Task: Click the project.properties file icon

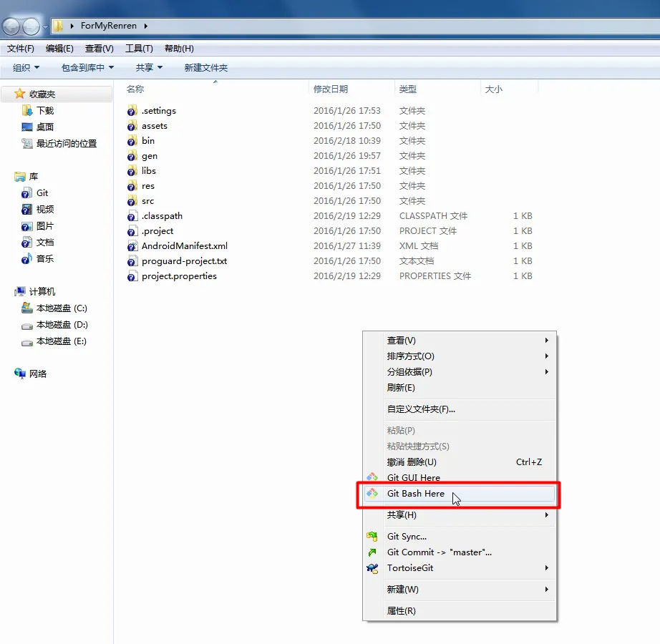Action: [132, 276]
